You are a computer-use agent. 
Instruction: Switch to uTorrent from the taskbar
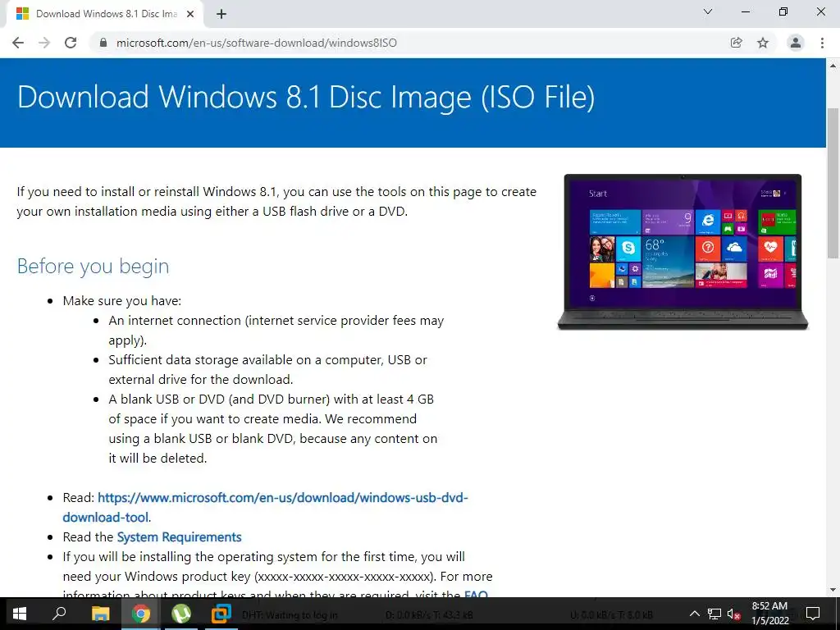181,614
